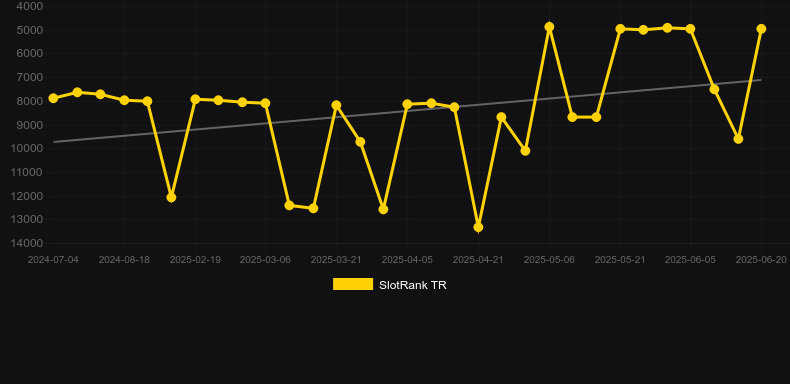Select the data point above the 2025-02-19 label
This screenshot has height=384, width=790.
pyautogui.click(x=195, y=99)
